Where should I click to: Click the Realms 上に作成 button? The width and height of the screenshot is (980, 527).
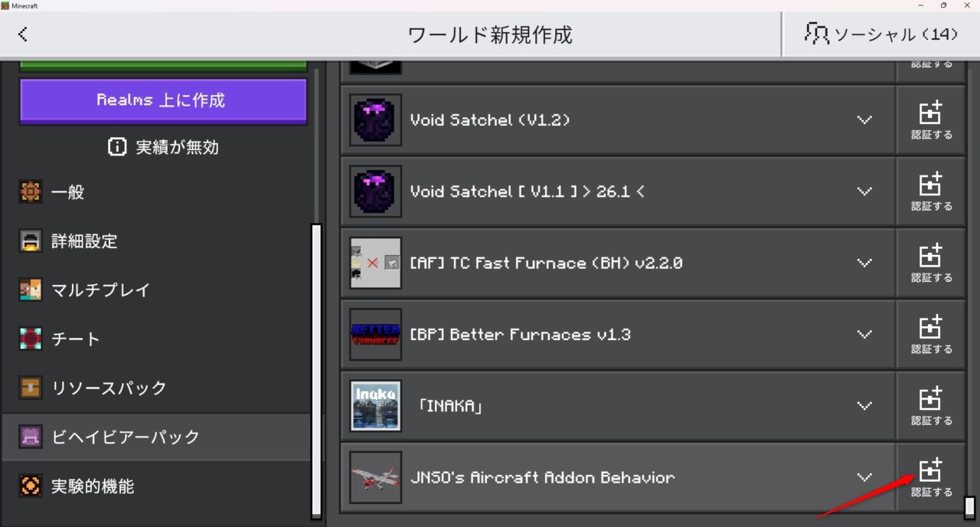[163, 100]
